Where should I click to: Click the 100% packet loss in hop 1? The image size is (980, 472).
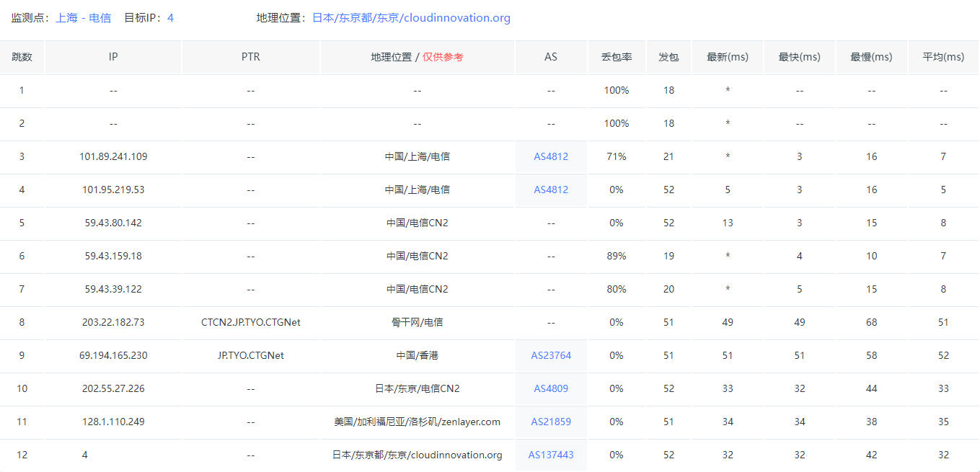tap(617, 90)
